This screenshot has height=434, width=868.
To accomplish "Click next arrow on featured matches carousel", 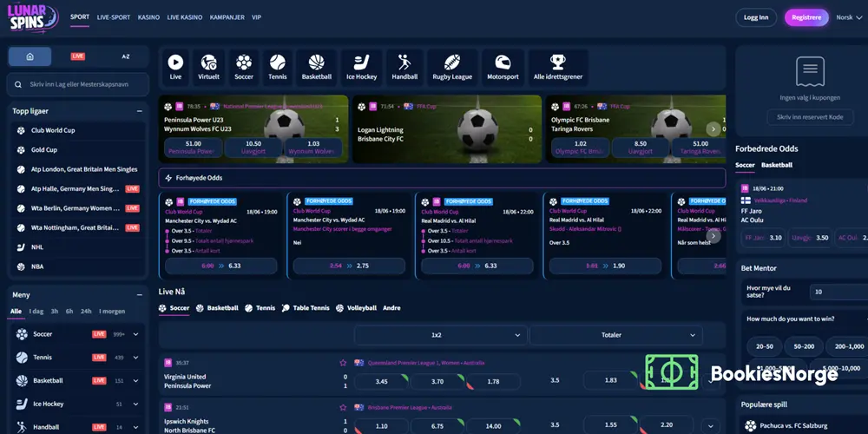I will point(713,129).
